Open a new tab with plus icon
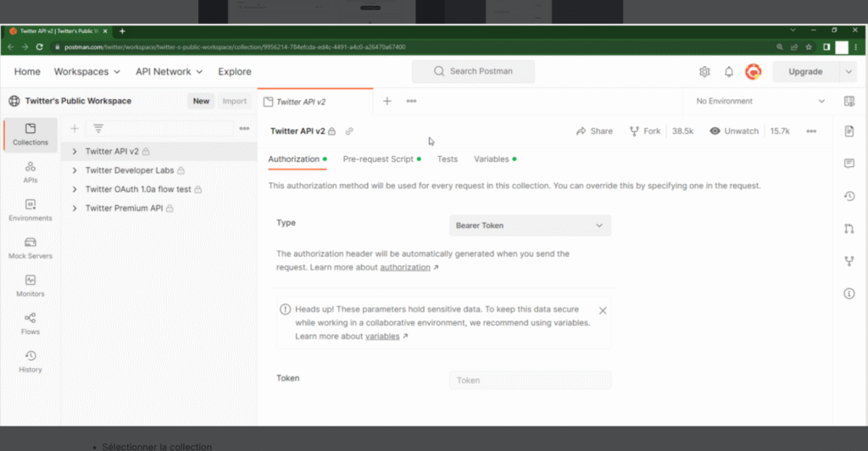Image resolution: width=868 pixels, height=451 pixels. pyautogui.click(x=387, y=101)
